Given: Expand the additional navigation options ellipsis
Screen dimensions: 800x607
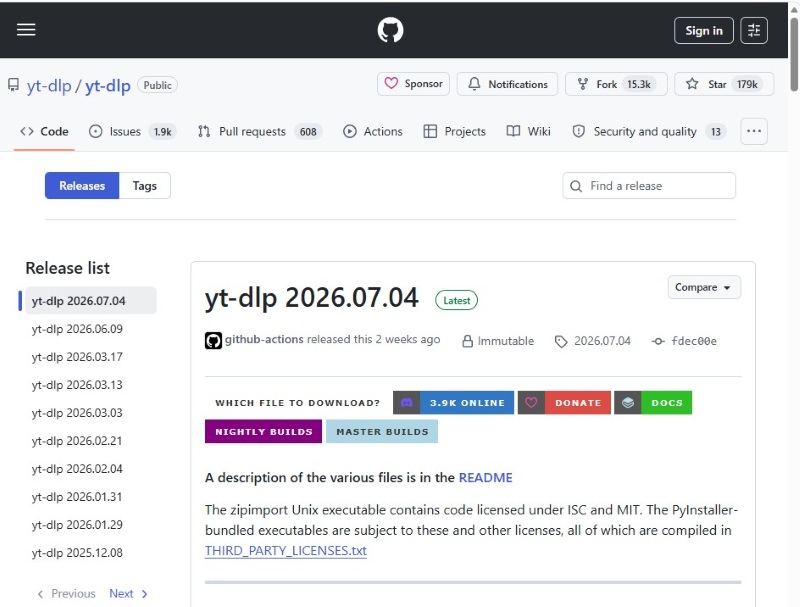Looking at the screenshot, I should coord(754,131).
